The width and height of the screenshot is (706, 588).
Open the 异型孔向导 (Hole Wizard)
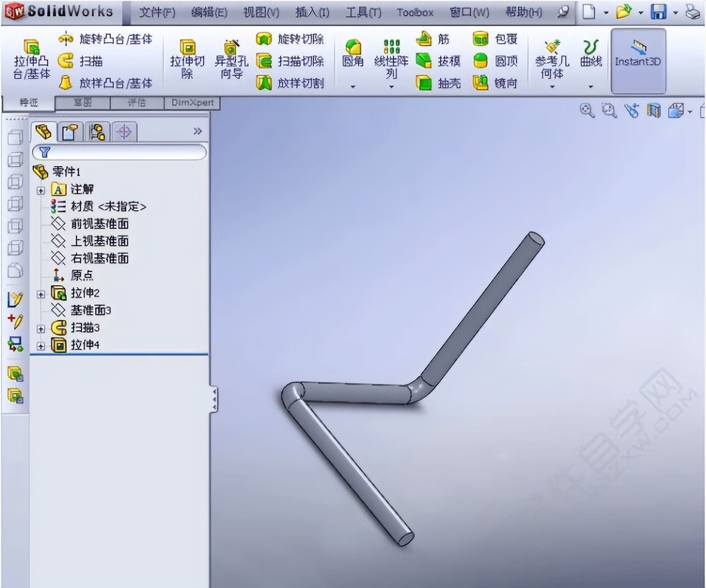tap(230, 59)
